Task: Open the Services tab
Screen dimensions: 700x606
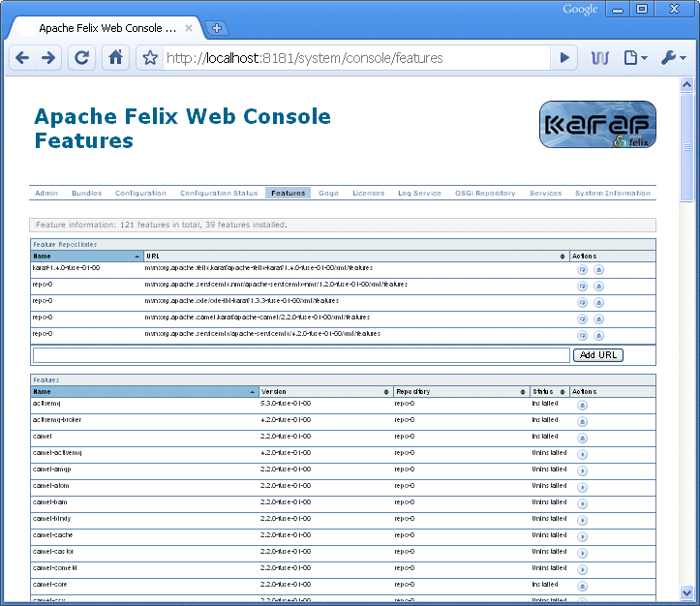Action: tap(545, 194)
